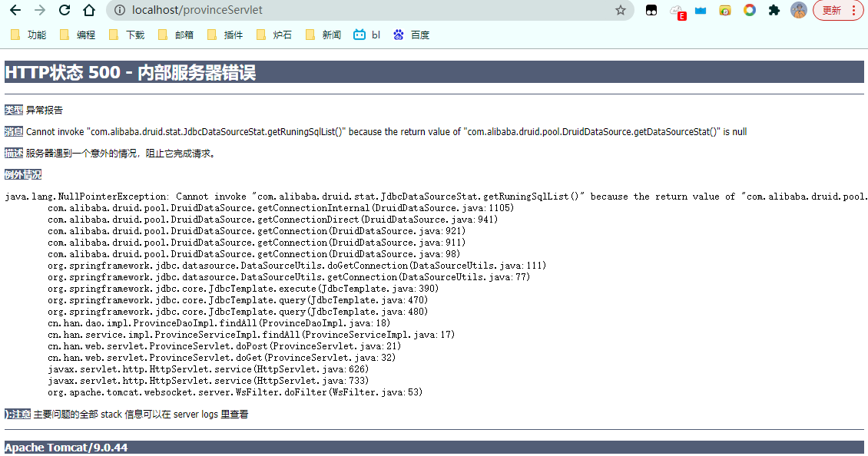The image size is (868, 456).
Task: Open the 编程 bookmark folder
Action: tap(78, 35)
